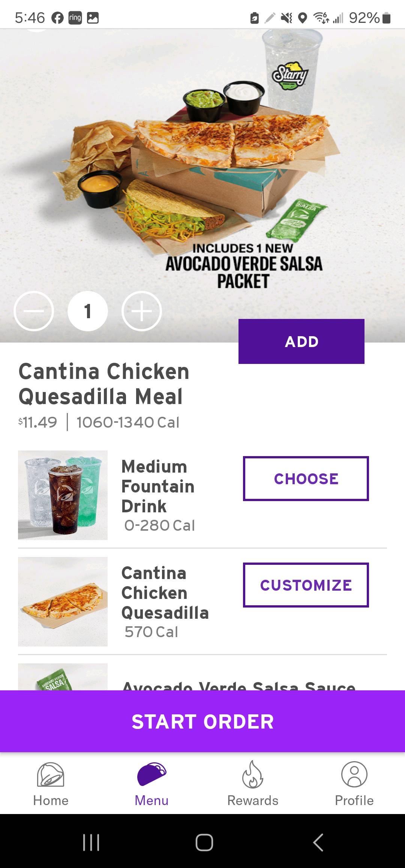Add the meal with ADD button

(301, 341)
